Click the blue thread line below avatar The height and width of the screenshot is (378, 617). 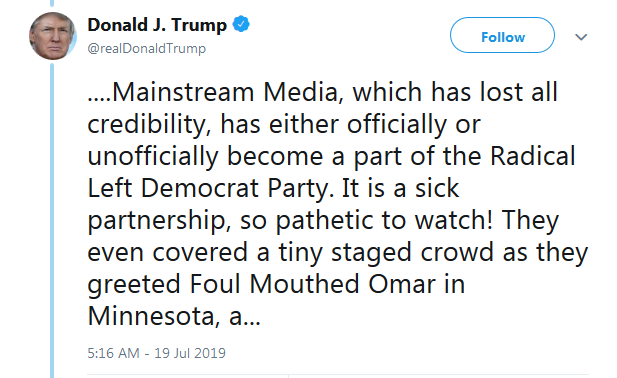(x=52, y=220)
